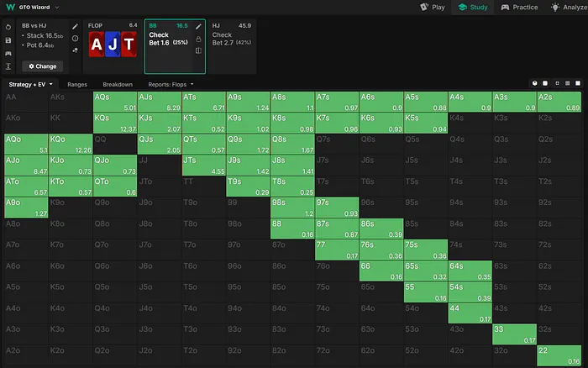Screen dimensions: 588x368
Task: Switch to the Ranges tab
Action: tap(77, 85)
